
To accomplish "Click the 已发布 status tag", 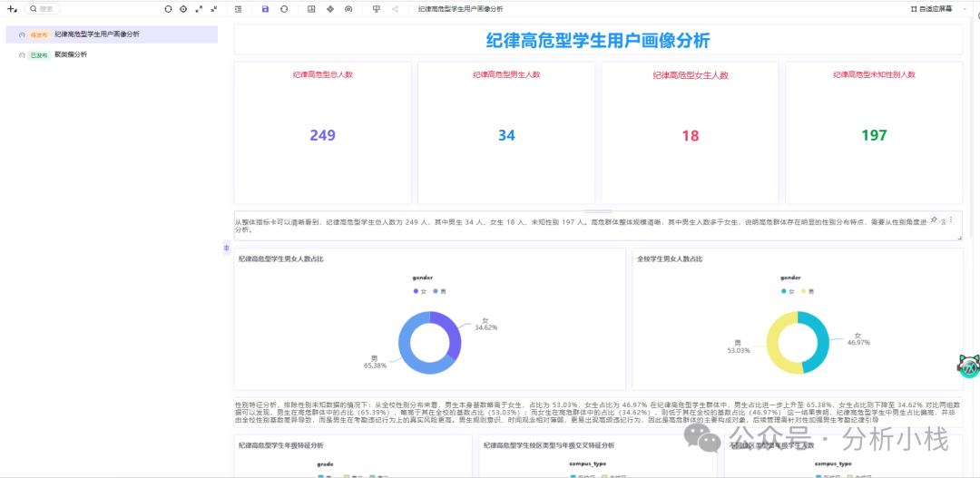I will click(x=39, y=55).
